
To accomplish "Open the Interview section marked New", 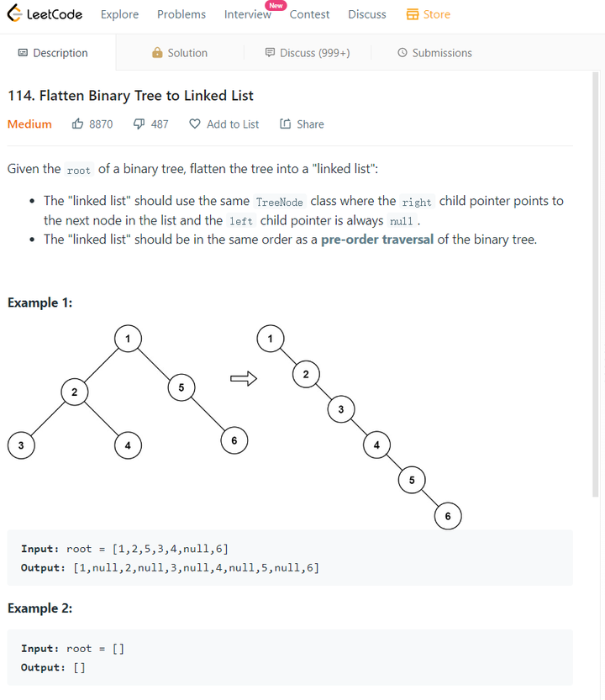I will coord(248,14).
